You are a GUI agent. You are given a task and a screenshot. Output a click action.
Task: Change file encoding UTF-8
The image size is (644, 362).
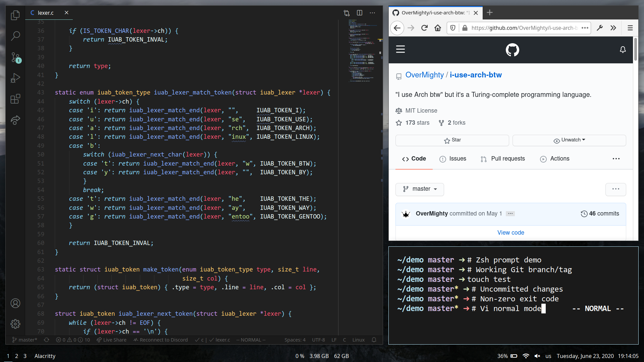pos(318,340)
